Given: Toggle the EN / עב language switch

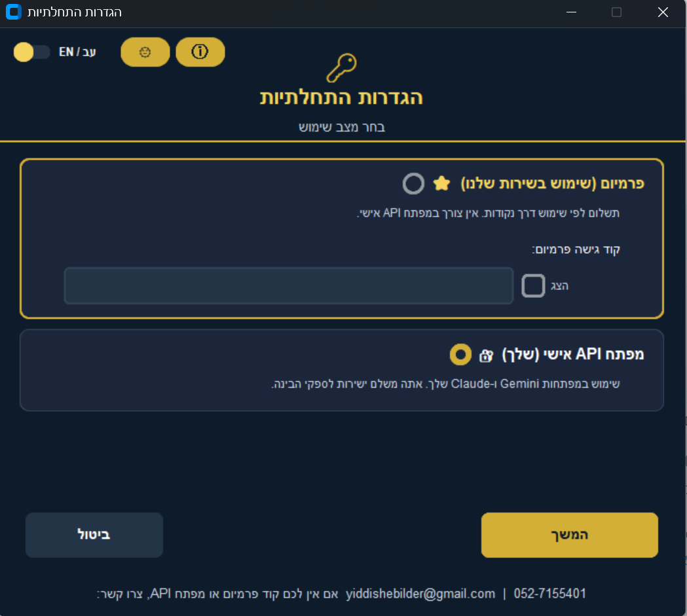Looking at the screenshot, I should [x=32, y=52].
